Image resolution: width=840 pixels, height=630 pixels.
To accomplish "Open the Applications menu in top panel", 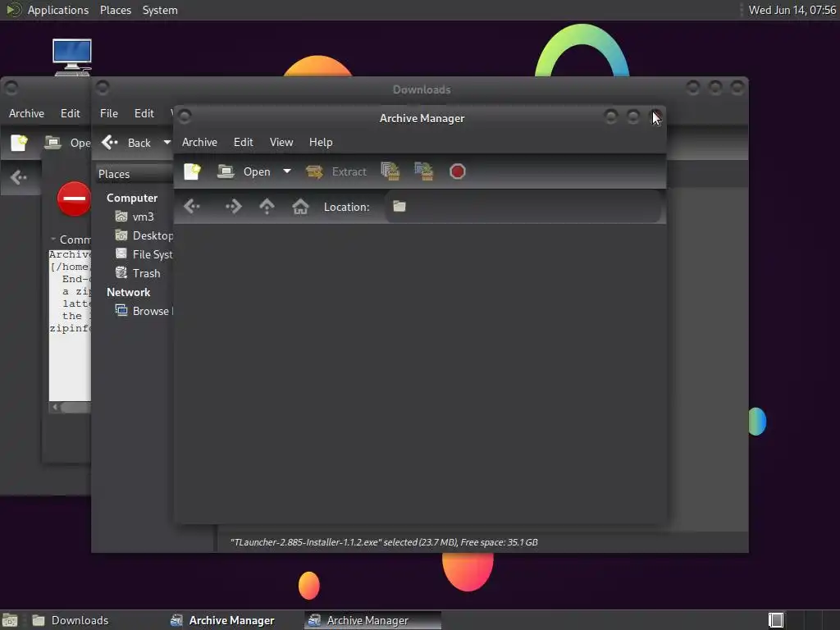I will tap(47, 10).
